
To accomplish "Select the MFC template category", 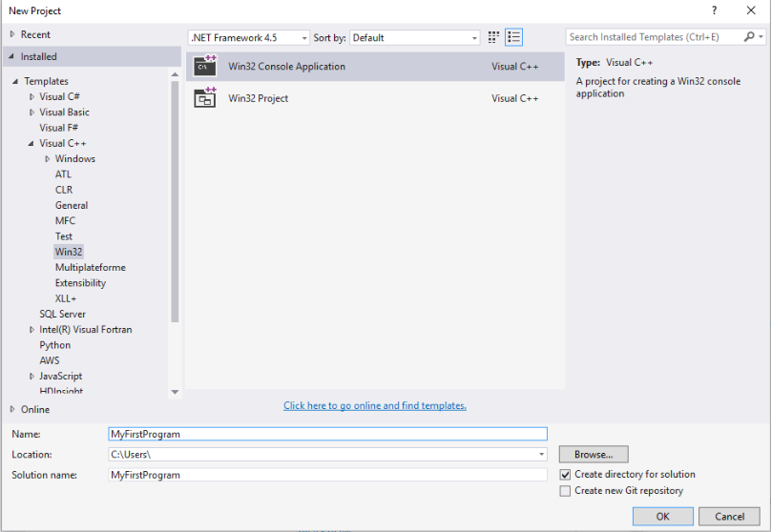I will (65, 220).
